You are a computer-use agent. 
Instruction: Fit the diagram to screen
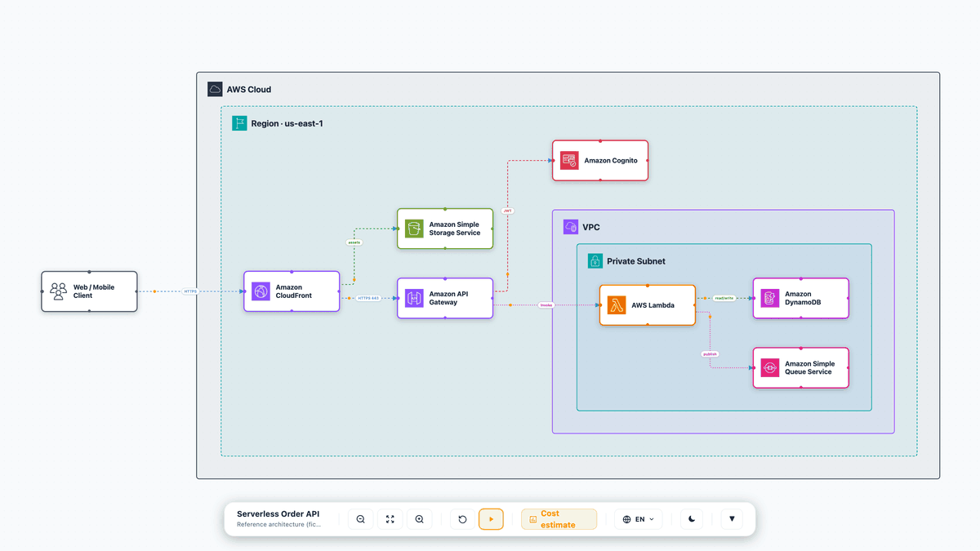[x=390, y=519]
